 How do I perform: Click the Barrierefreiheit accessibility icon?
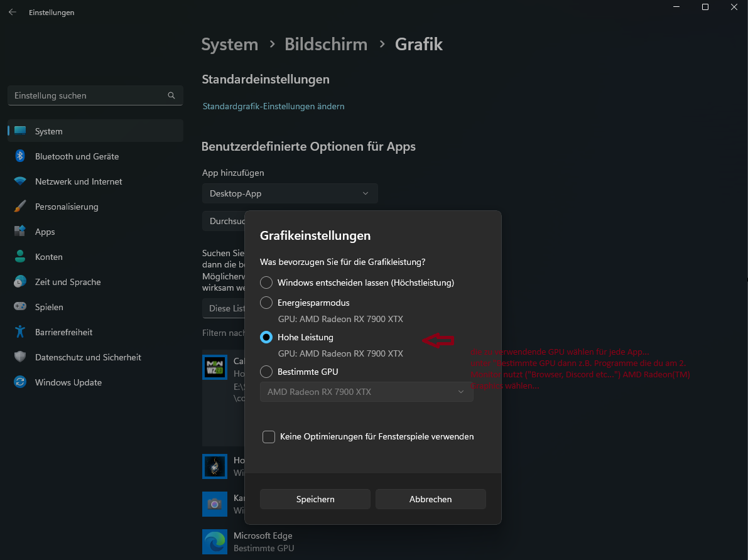20,332
